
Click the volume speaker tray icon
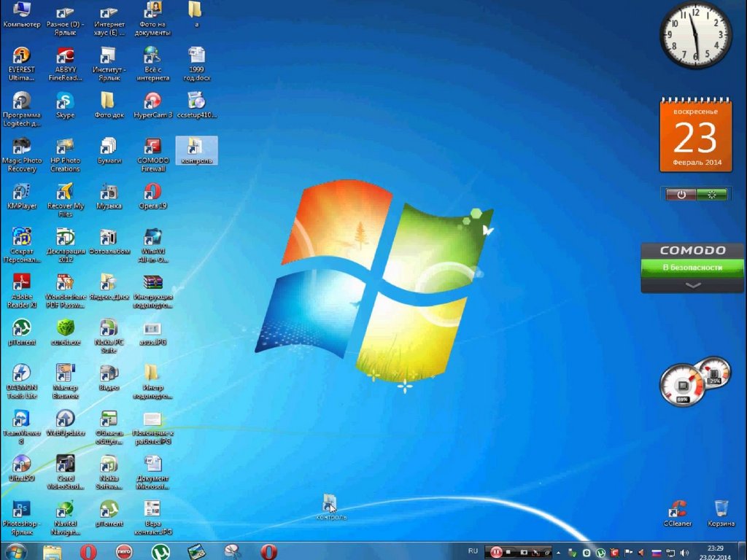684,553
